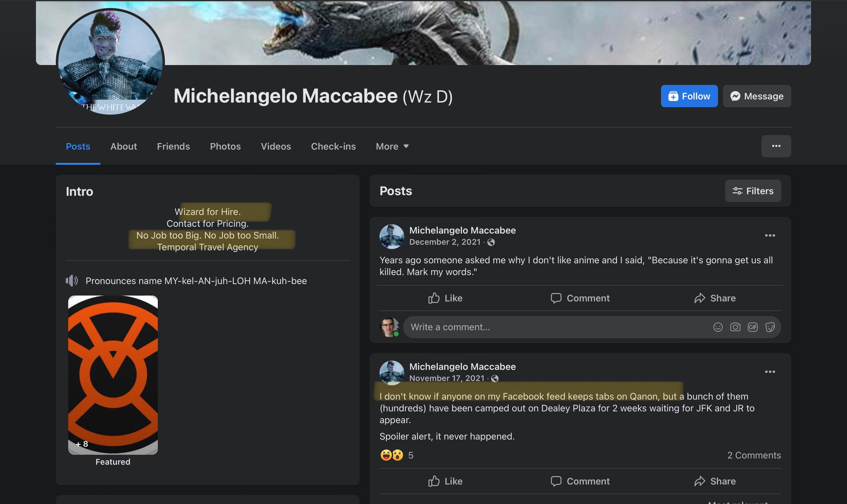
Task: Open the Videos tab
Action: coord(276,147)
